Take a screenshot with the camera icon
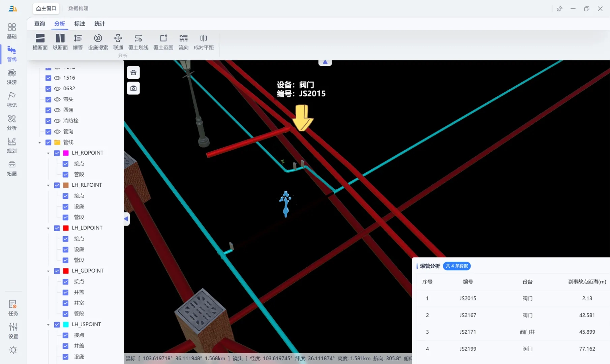 pos(133,88)
